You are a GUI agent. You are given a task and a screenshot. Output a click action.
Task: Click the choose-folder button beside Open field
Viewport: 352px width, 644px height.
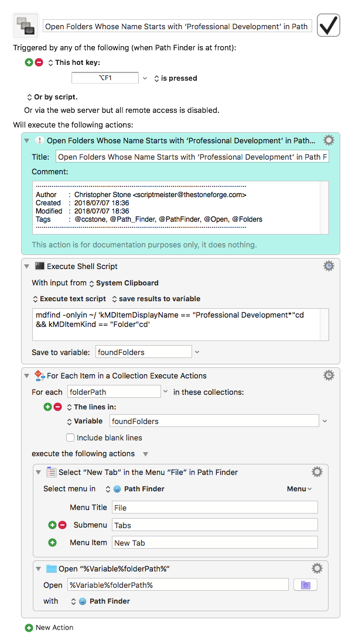pyautogui.click(x=305, y=585)
